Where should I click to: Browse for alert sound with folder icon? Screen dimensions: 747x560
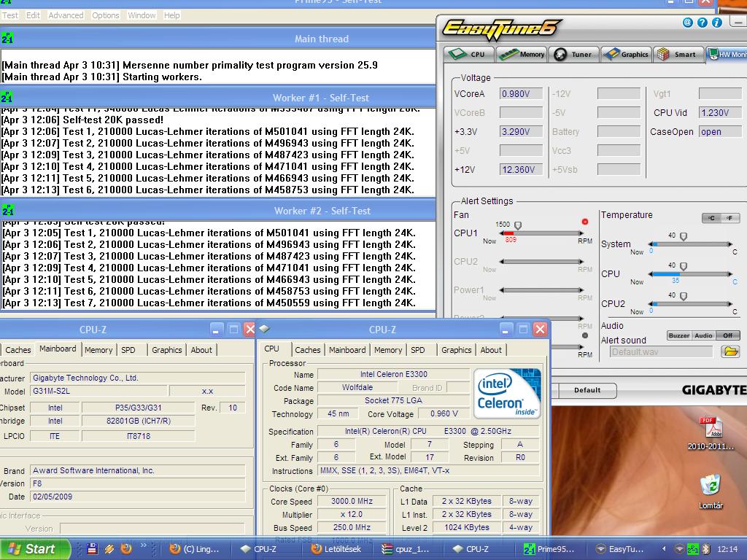coord(730,352)
